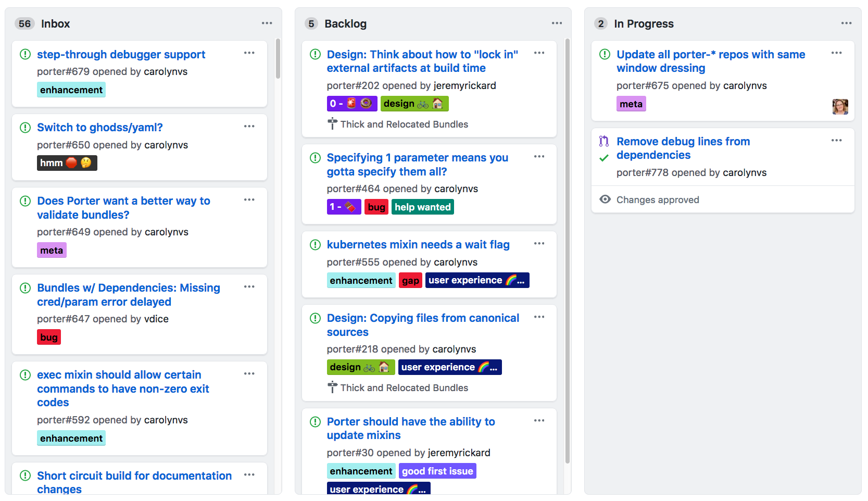
Task: Filter by the 'help wanted' label
Action: point(422,207)
